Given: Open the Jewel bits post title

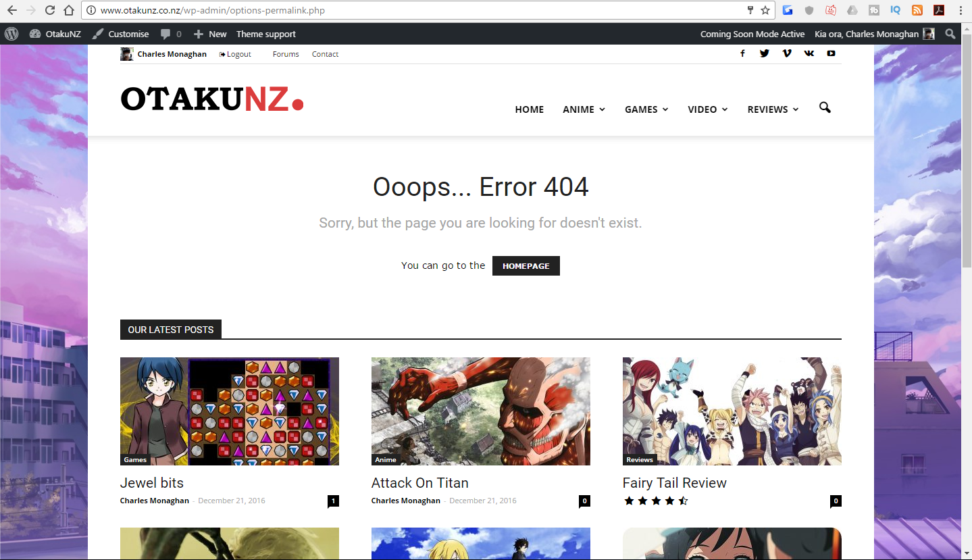Looking at the screenshot, I should tap(152, 483).
